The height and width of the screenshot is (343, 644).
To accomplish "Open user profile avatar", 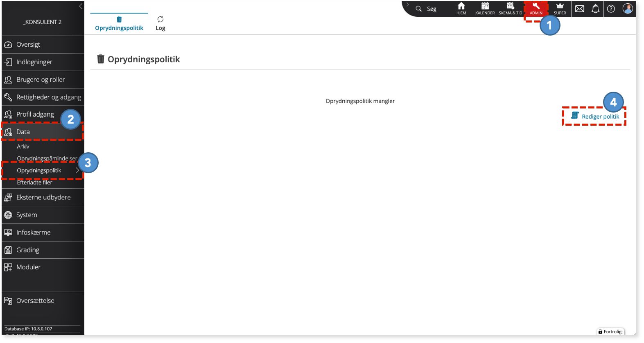I will coord(628,9).
